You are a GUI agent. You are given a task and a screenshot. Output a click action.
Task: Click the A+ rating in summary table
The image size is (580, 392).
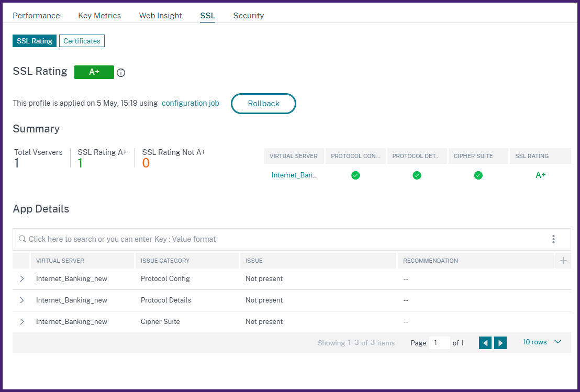click(x=540, y=175)
